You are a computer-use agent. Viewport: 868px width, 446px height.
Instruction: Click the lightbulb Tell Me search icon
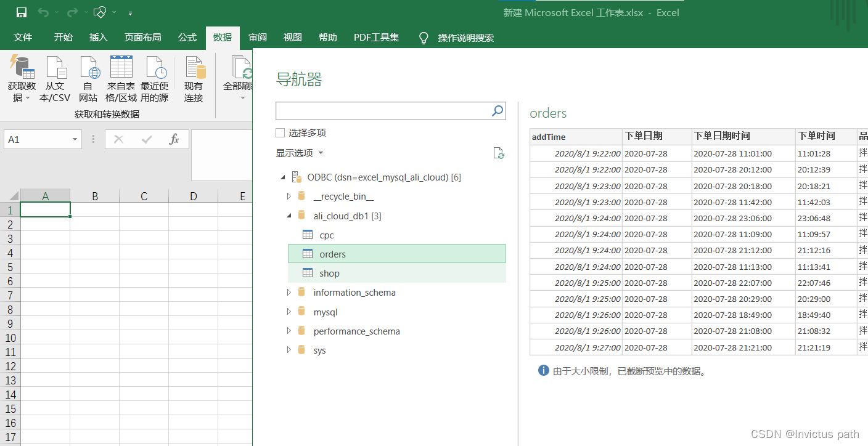click(x=424, y=38)
